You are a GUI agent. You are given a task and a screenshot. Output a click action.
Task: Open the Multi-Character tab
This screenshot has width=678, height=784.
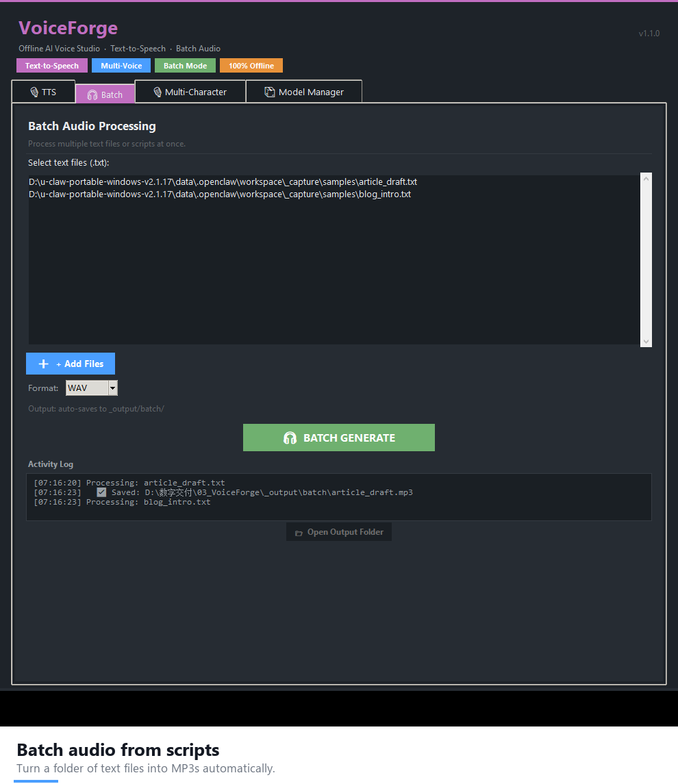pos(190,92)
